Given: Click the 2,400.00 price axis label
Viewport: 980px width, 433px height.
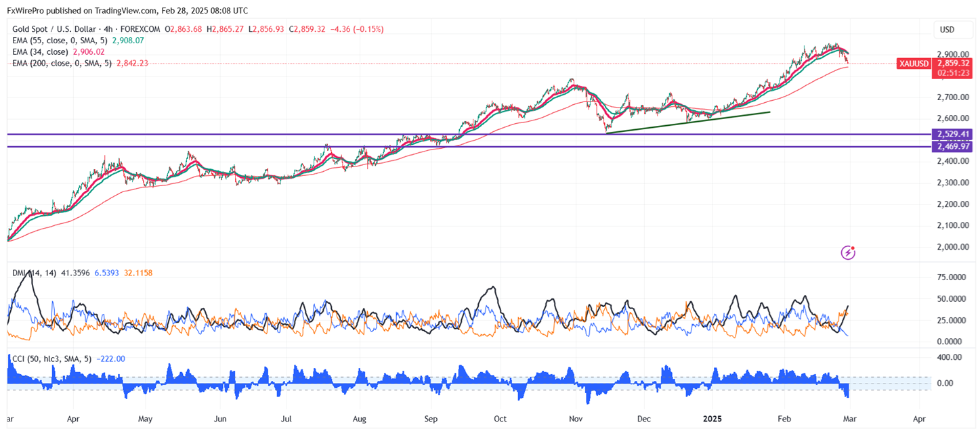Looking at the screenshot, I should pos(952,161).
